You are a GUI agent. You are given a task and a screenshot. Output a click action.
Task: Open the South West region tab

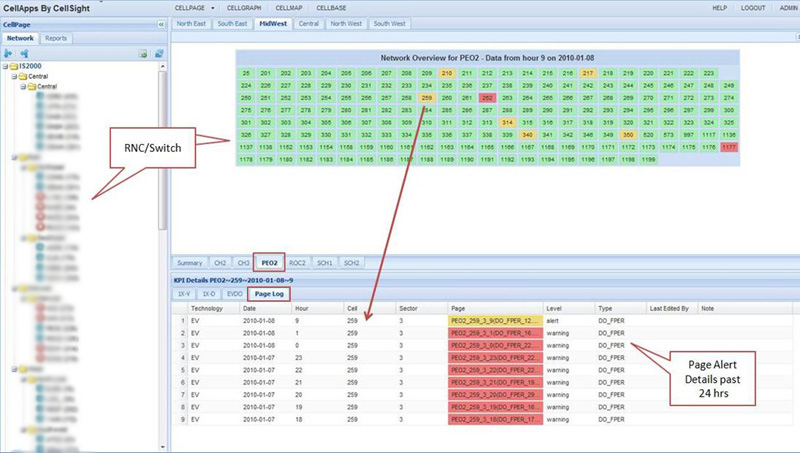click(x=390, y=22)
